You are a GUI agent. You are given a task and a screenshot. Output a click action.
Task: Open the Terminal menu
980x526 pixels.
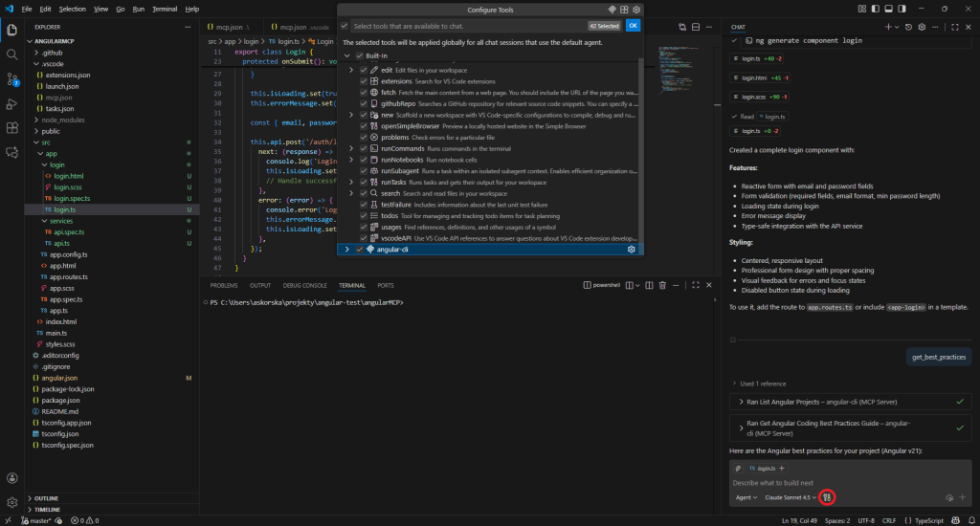coord(165,9)
